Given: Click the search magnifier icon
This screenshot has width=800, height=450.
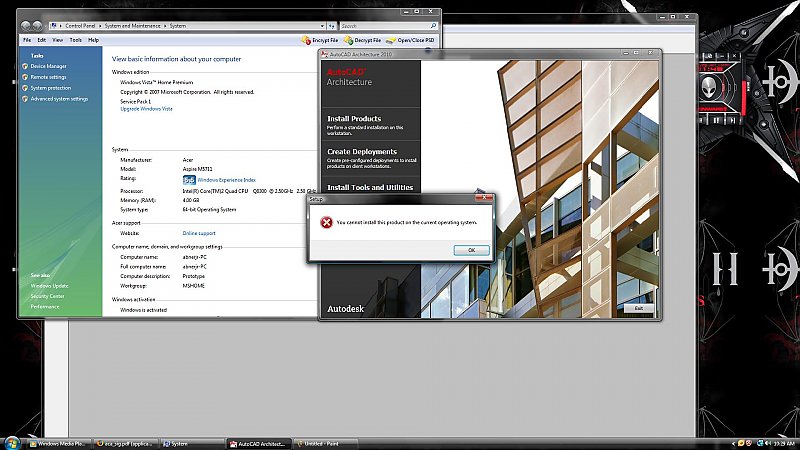Looking at the screenshot, I should coord(433,26).
